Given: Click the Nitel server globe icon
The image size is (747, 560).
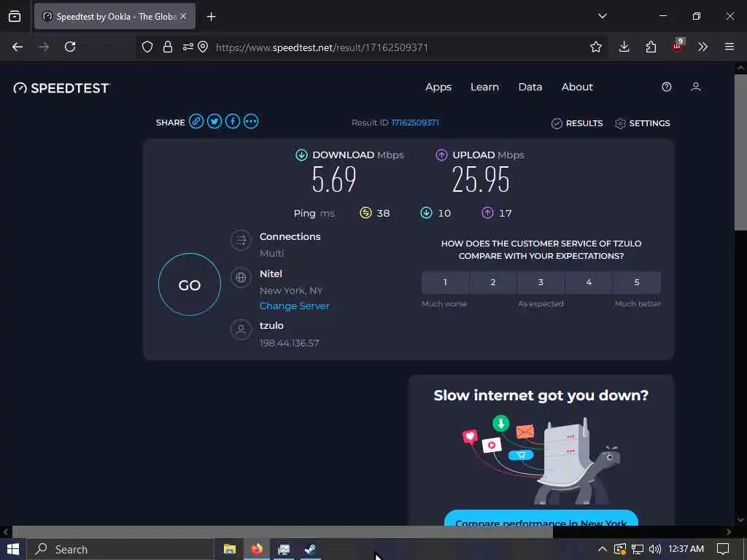Looking at the screenshot, I should point(241,277).
